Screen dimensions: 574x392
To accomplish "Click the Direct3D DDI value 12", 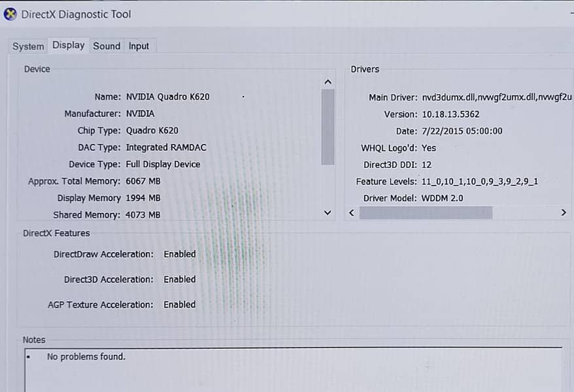I will tap(426, 165).
